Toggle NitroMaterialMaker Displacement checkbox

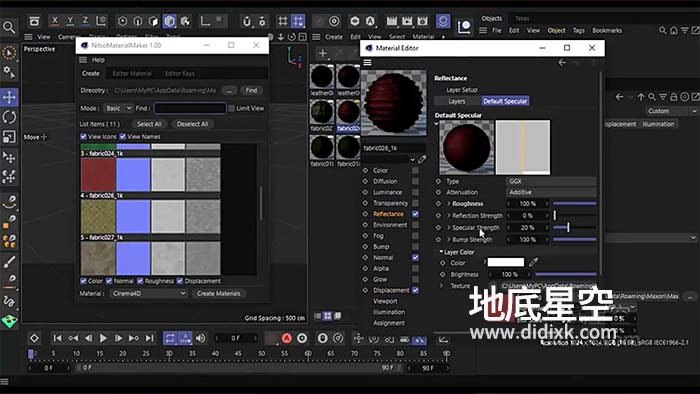179,281
